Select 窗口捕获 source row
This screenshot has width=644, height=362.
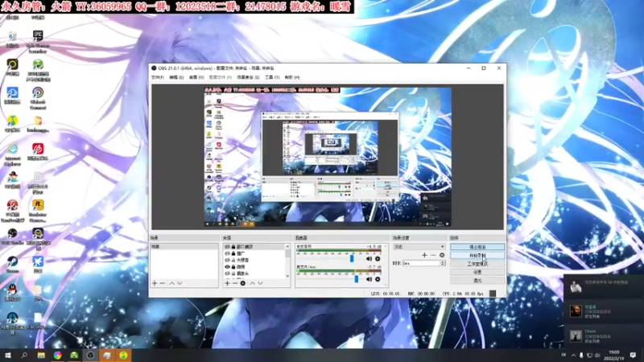[x=254, y=247]
